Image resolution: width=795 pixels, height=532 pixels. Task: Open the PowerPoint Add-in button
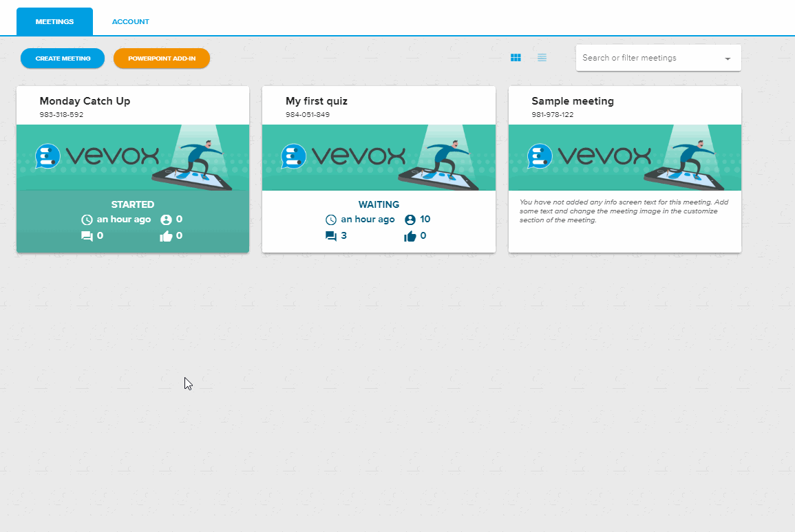point(162,58)
